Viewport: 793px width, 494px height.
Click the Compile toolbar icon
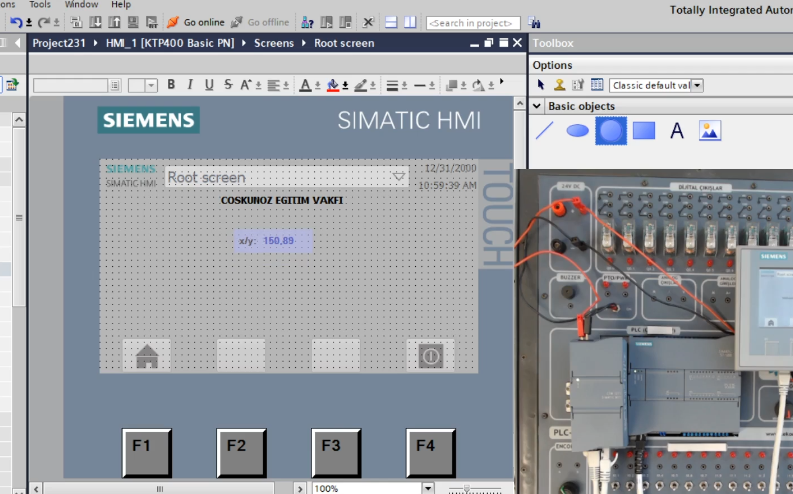pyautogui.click(x=76, y=22)
